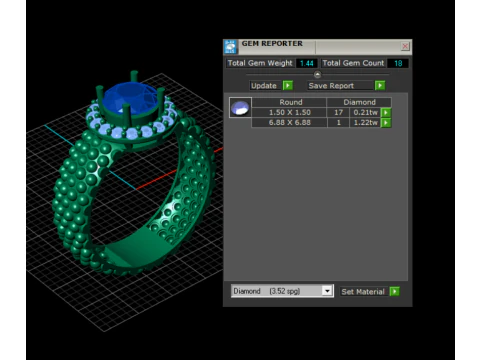Viewport: 480px width, 360px height.
Task: Click the Save Report button
Action: pos(340,86)
